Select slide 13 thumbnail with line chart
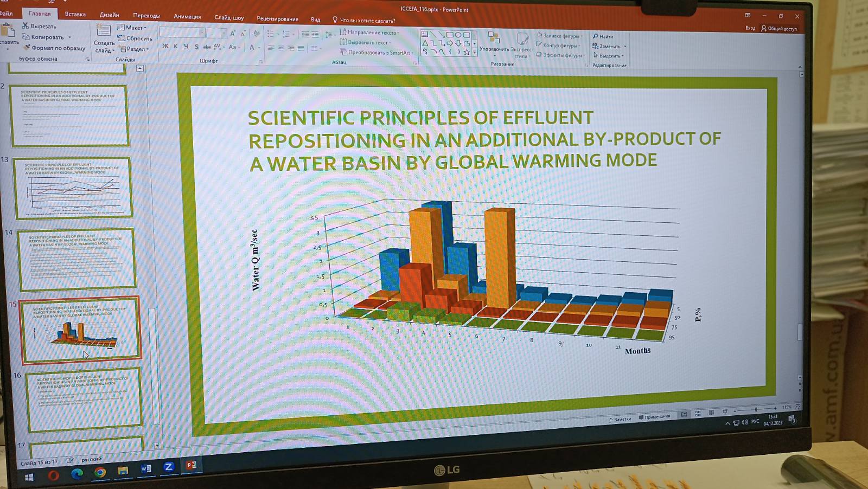868x489 pixels. tap(73, 188)
